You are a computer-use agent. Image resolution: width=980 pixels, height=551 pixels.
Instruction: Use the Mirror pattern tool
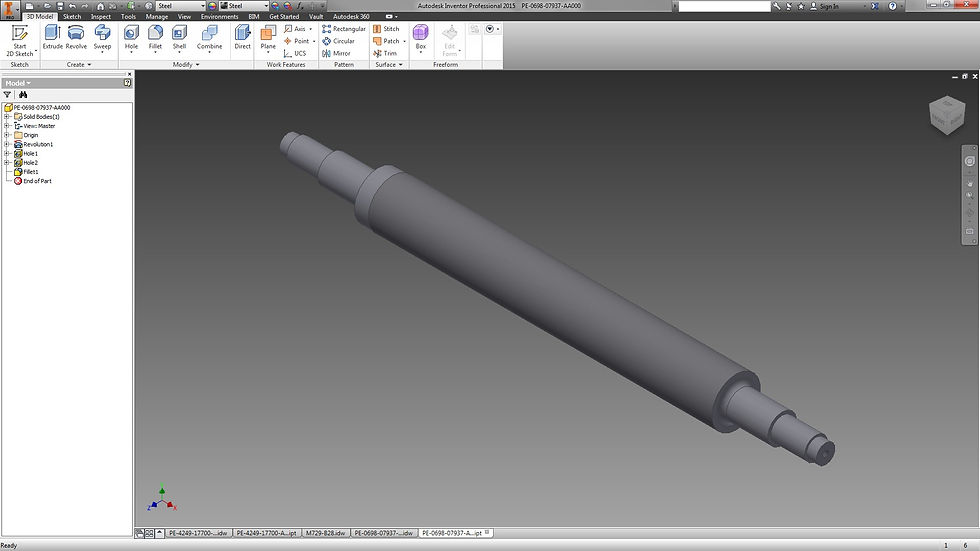336,53
